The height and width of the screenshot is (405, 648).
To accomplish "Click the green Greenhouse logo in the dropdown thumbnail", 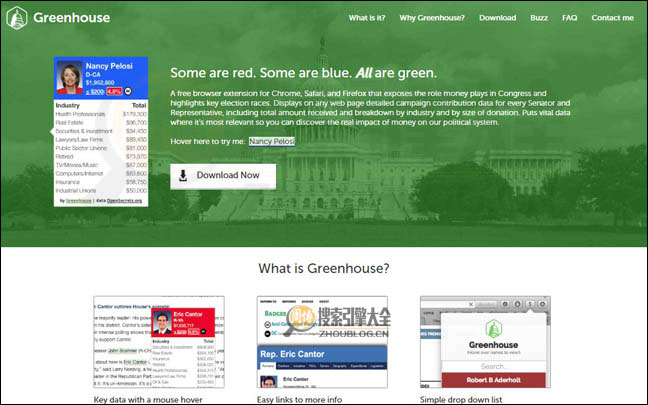I will pyautogui.click(x=493, y=329).
